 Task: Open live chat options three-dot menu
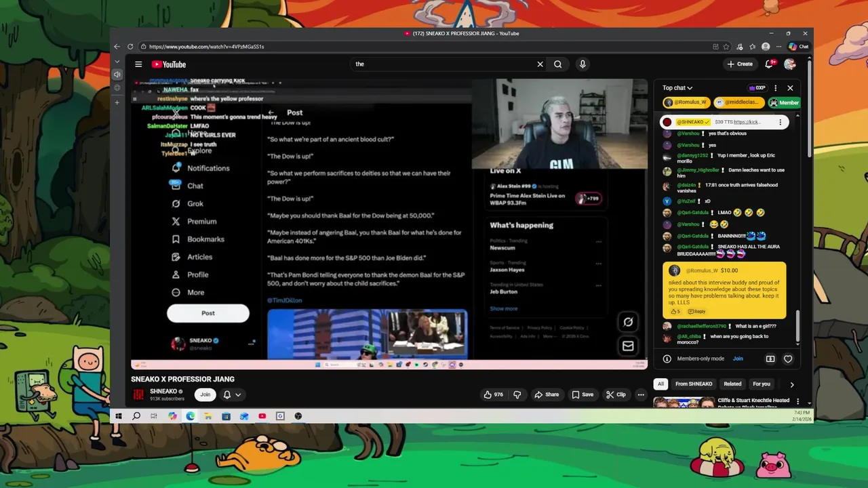(776, 88)
